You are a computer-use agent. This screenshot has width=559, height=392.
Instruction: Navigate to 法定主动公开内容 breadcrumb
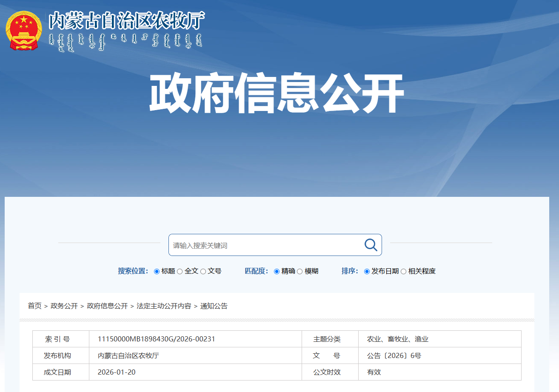click(x=164, y=306)
